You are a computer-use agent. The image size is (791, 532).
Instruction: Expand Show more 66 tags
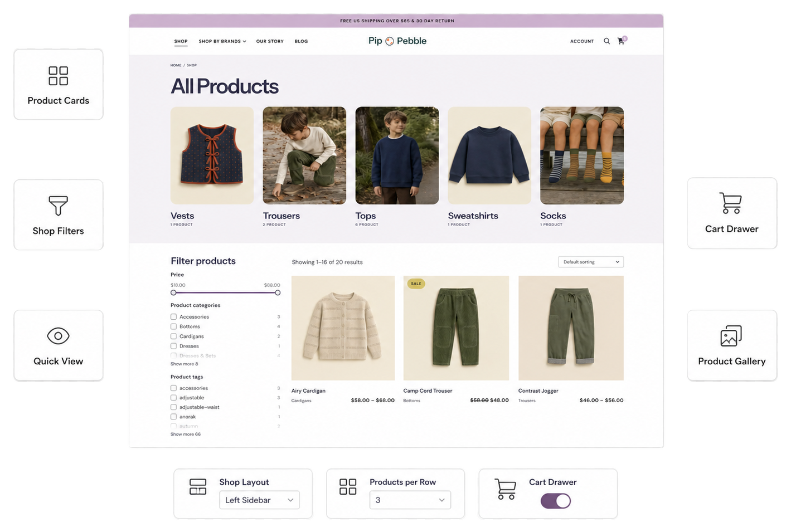(x=186, y=434)
